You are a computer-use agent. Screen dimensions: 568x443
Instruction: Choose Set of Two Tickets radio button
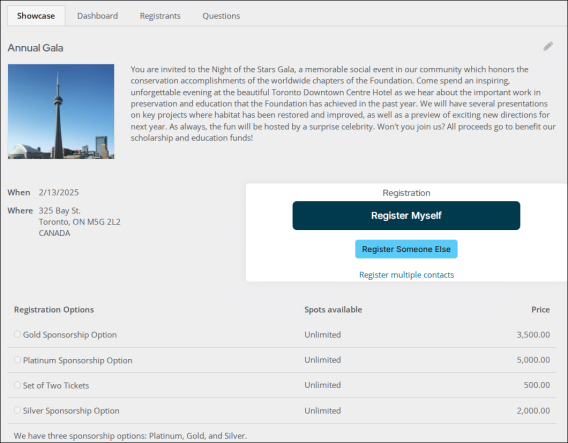[x=17, y=385]
